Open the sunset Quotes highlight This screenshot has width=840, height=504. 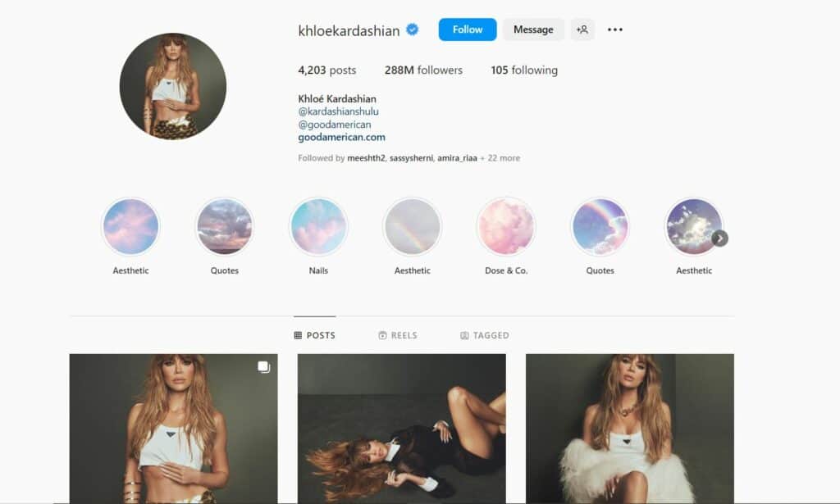(x=225, y=226)
